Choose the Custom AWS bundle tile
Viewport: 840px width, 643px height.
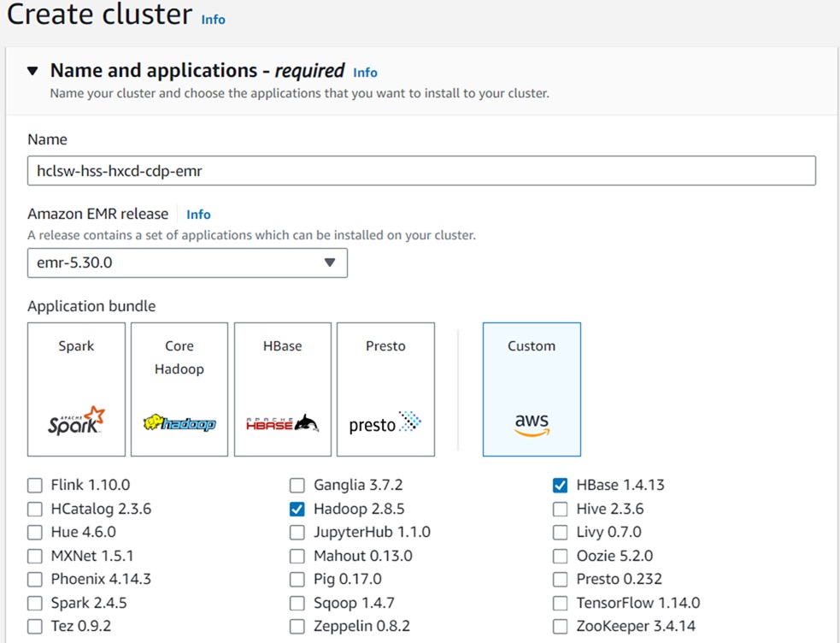tap(532, 389)
